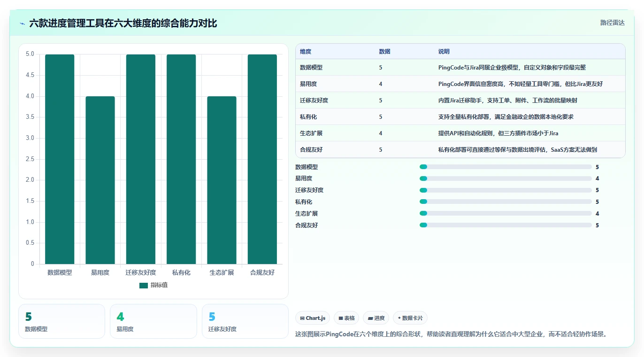
Task: Click the 生态扩展 bar in chart
Action: [x=222, y=180]
